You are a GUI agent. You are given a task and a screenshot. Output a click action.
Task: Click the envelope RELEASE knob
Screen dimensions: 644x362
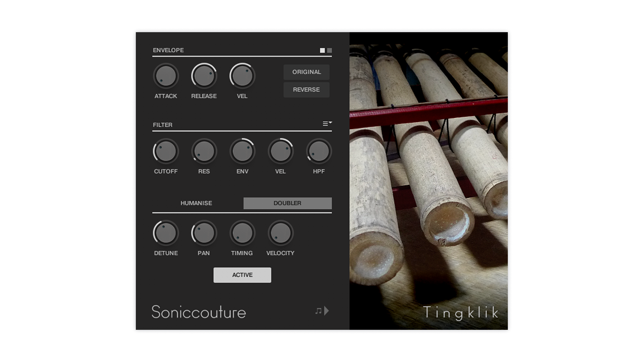click(204, 76)
